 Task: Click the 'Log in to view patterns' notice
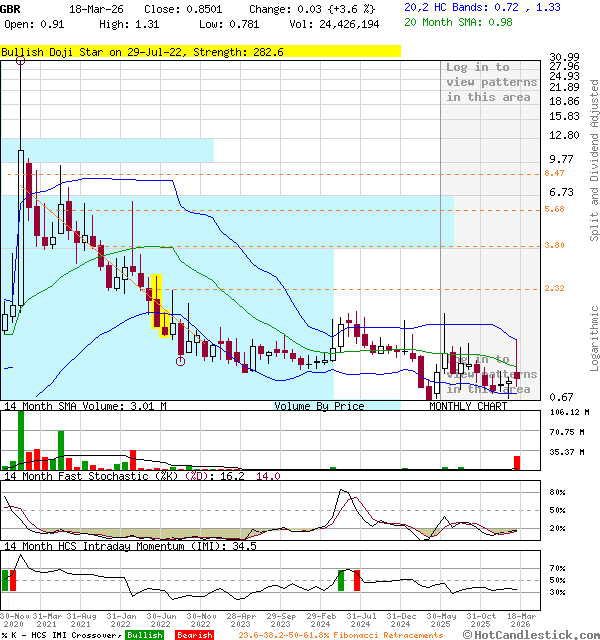[x=491, y=82]
